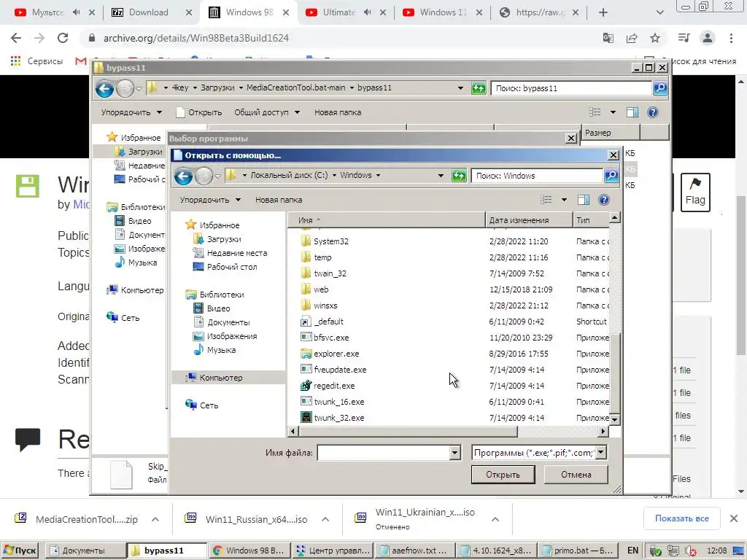Open Chrome three-dot menu
747x560 pixels.
coord(731,38)
